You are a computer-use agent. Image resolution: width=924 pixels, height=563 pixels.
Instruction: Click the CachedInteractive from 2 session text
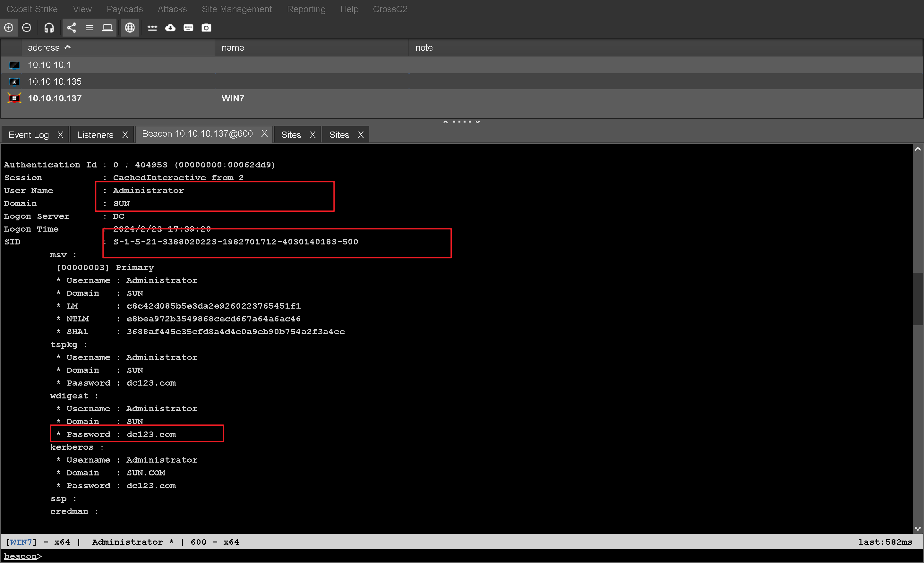[178, 178]
